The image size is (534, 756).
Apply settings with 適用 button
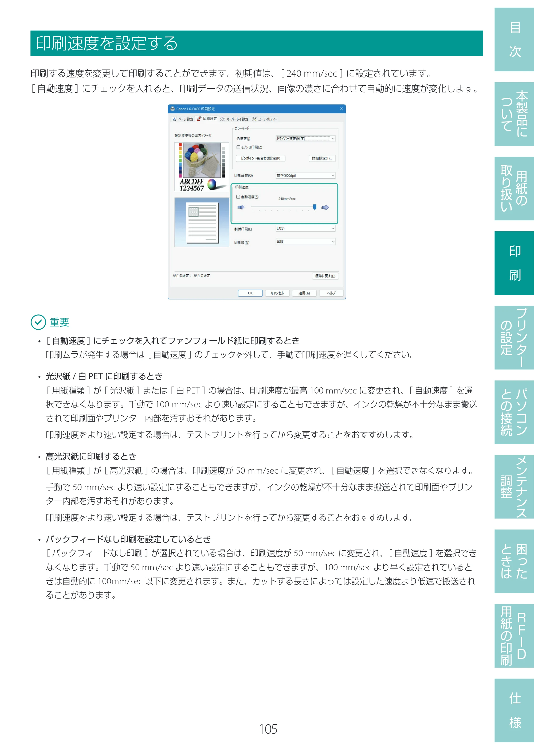(x=304, y=293)
